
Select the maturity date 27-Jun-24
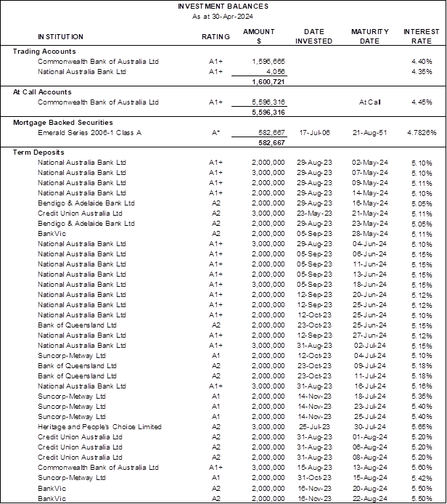click(x=369, y=336)
